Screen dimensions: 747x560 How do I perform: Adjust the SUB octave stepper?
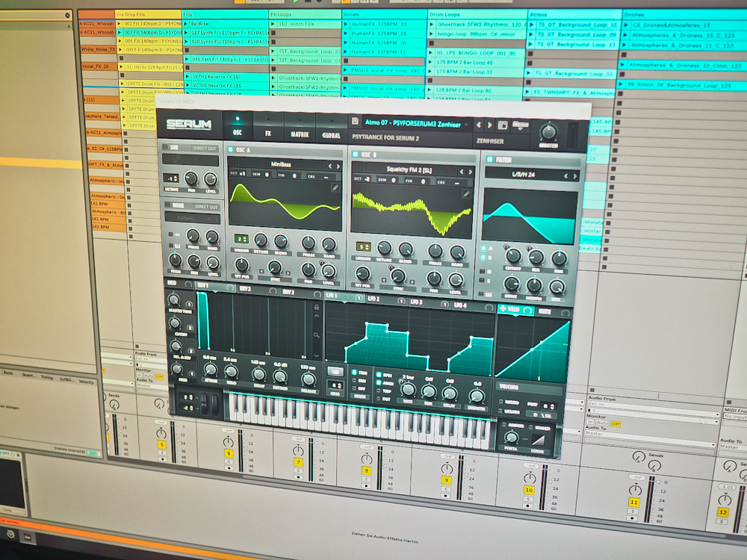(170, 178)
